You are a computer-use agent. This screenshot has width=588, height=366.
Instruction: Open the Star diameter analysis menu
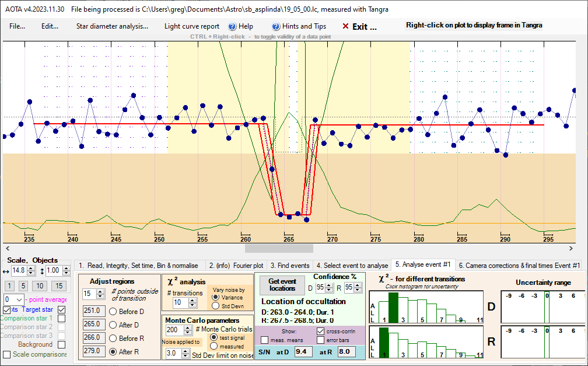click(112, 26)
